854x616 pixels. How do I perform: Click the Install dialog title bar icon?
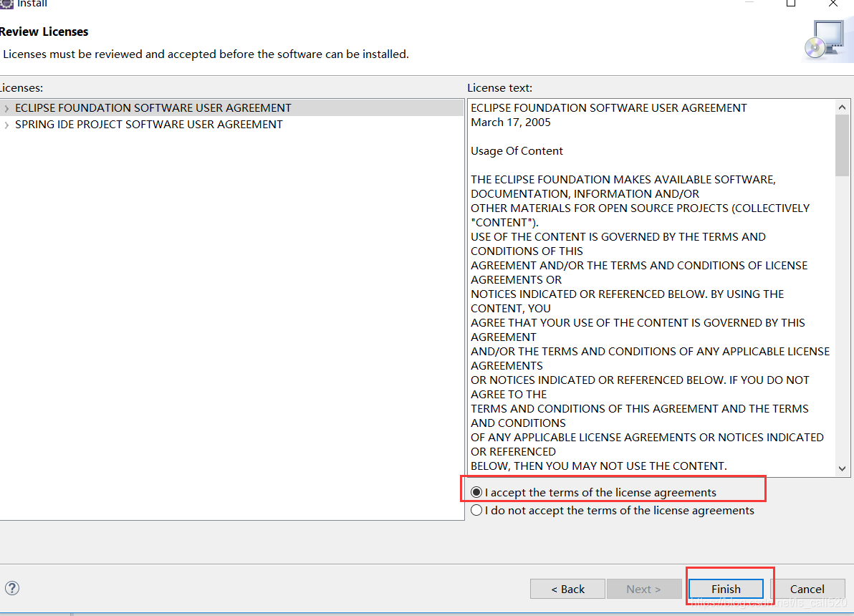[x=6, y=4]
